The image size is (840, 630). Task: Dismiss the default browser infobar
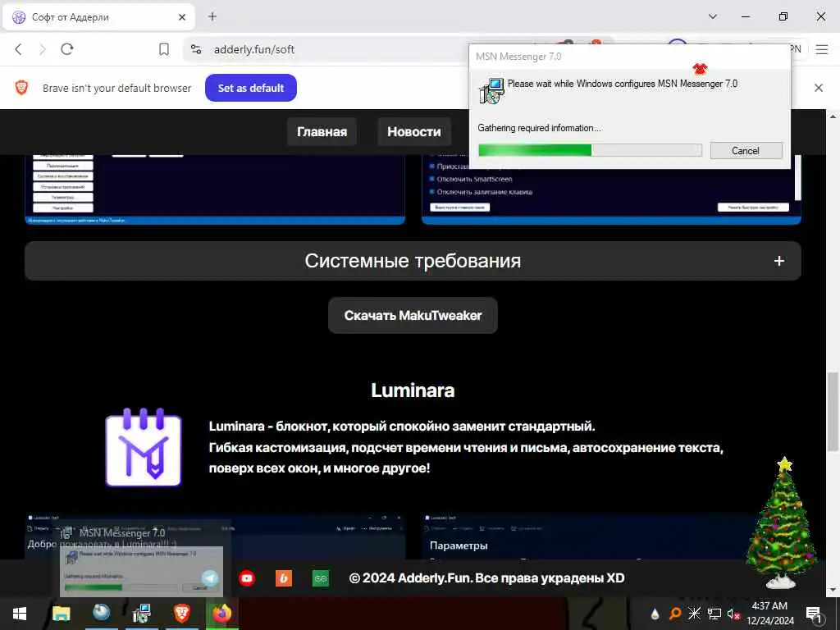pyautogui.click(x=819, y=88)
